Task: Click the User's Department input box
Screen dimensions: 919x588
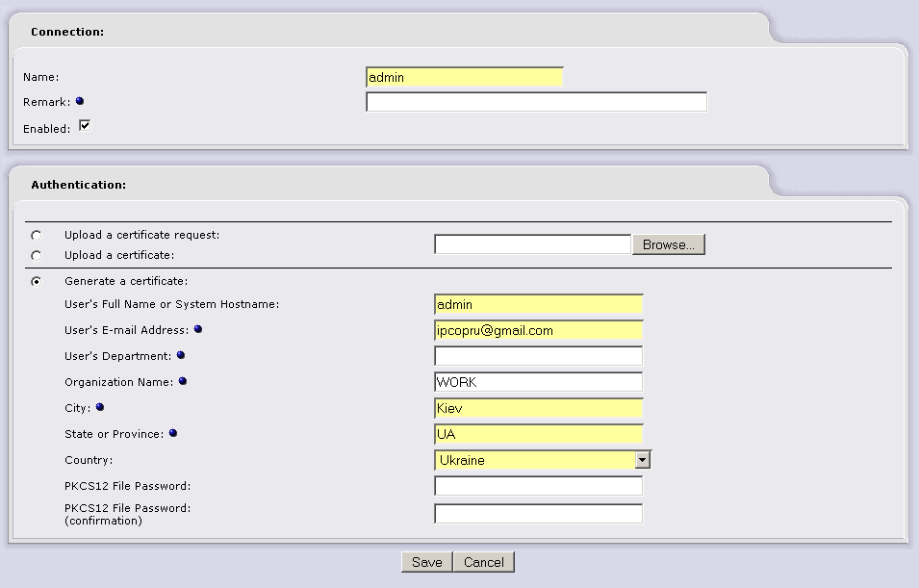Action: (x=538, y=356)
